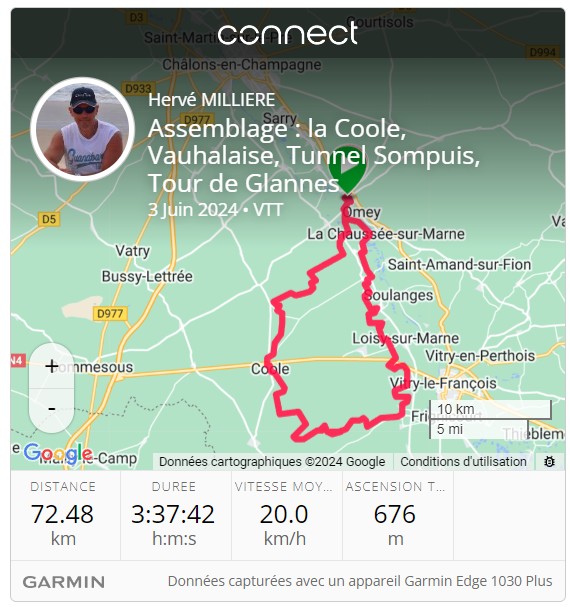Open the Conditions d'utilisation link
Screen dimensions: 570x610
click(463, 461)
